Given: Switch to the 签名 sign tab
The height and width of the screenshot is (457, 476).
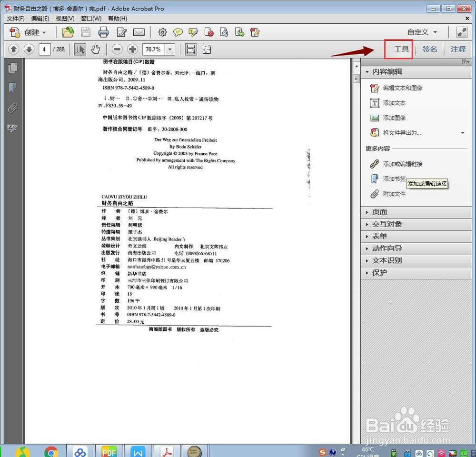Looking at the screenshot, I should [429, 49].
